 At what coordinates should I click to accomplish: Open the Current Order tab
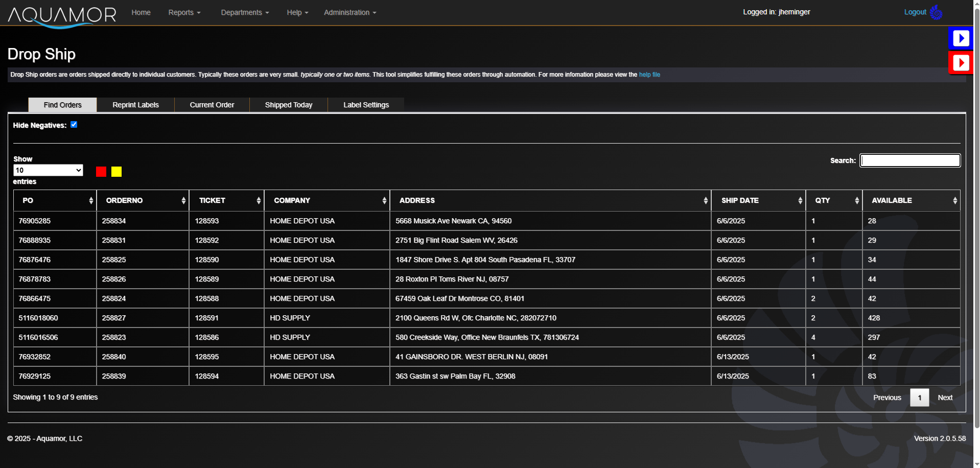click(212, 105)
